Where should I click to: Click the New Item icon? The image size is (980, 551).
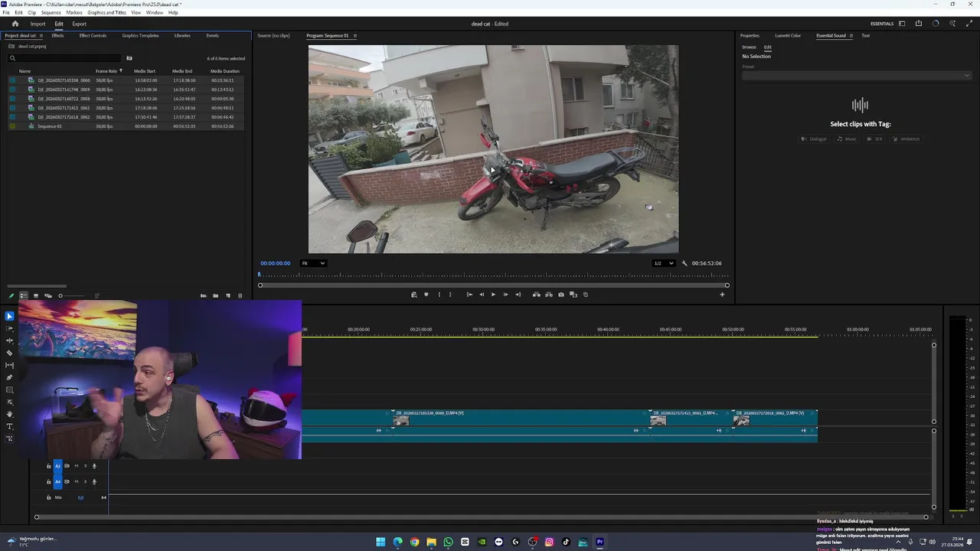click(228, 295)
